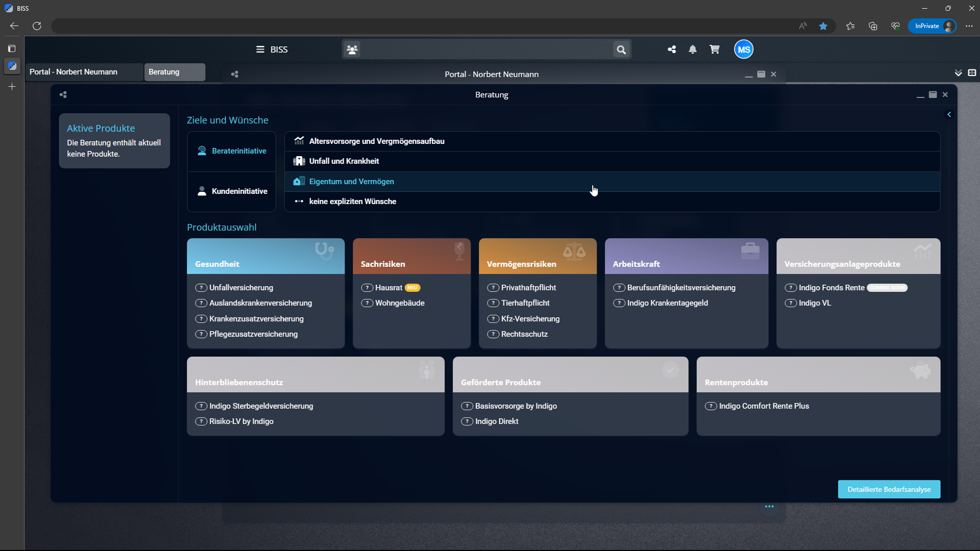The height and width of the screenshot is (551, 980).
Task: Select the Kundeninitiative option
Action: click(x=232, y=191)
